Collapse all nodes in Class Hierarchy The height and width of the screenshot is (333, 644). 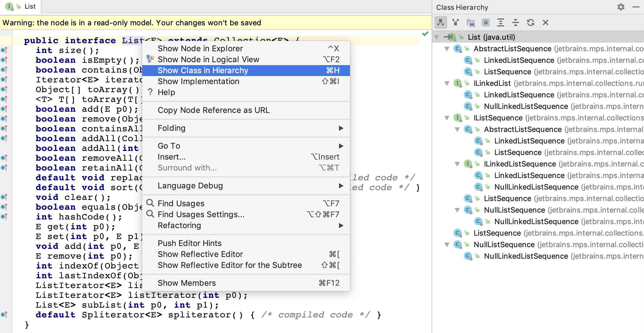(516, 22)
